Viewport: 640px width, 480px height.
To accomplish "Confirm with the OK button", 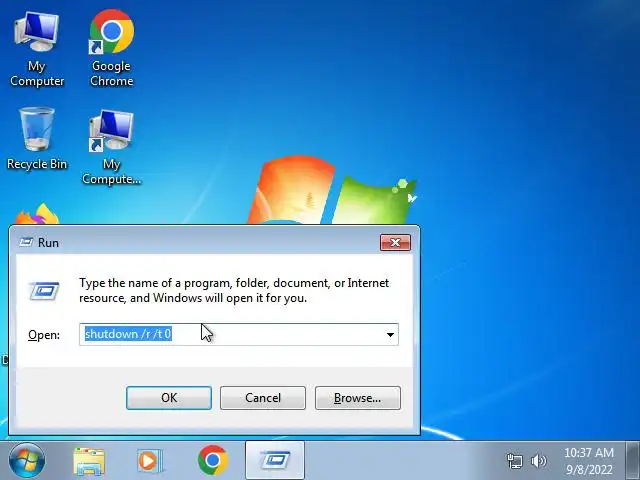I will 169,398.
